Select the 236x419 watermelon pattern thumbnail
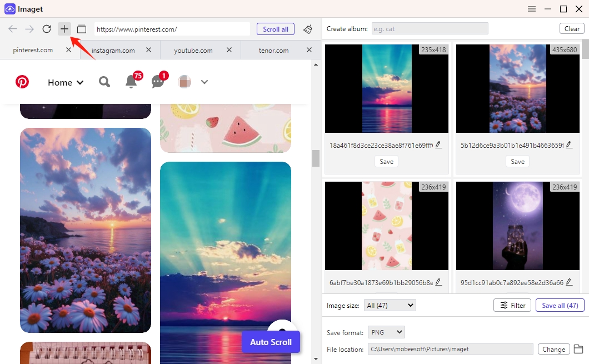589x364 pixels. 387,226
